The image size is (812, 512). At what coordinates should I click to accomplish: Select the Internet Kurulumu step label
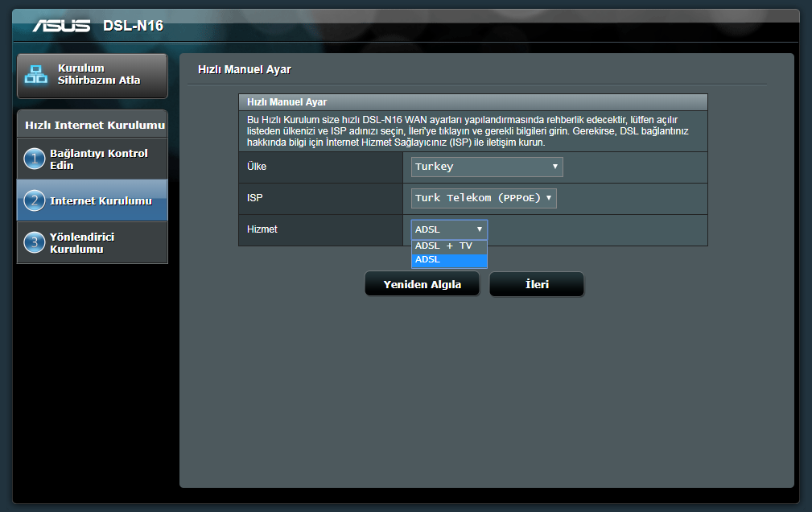point(101,201)
